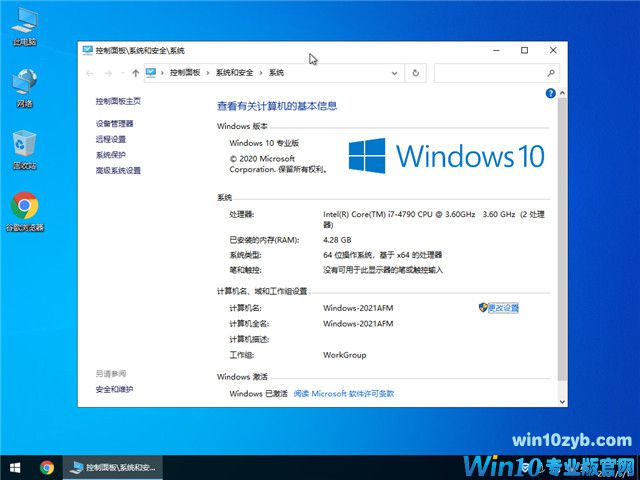640x480 pixels.
Task: Click 控制面板 breadcrumb in address bar
Action: point(185,73)
